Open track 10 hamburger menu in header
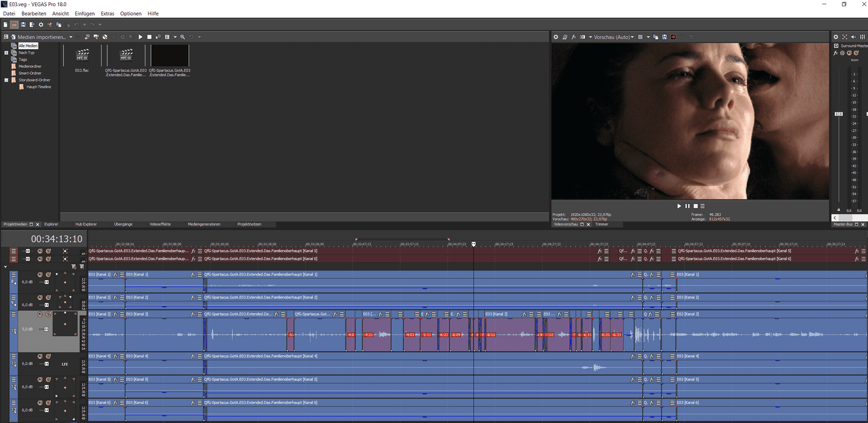The height and width of the screenshot is (423, 868). 14,314
